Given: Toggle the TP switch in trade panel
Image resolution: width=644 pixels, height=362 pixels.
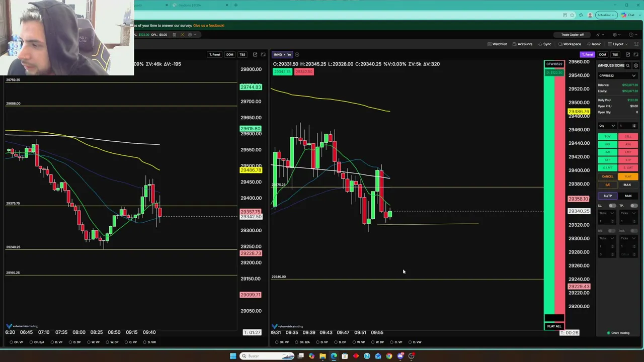Looking at the screenshot, I should coord(633,206).
